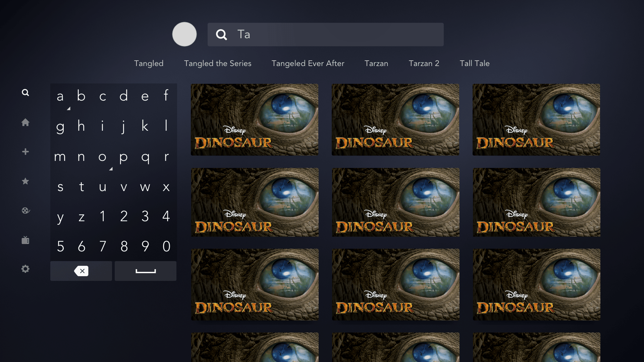Choose the Tarzan 2 suggestion
Image resolution: width=644 pixels, height=362 pixels.
click(424, 63)
